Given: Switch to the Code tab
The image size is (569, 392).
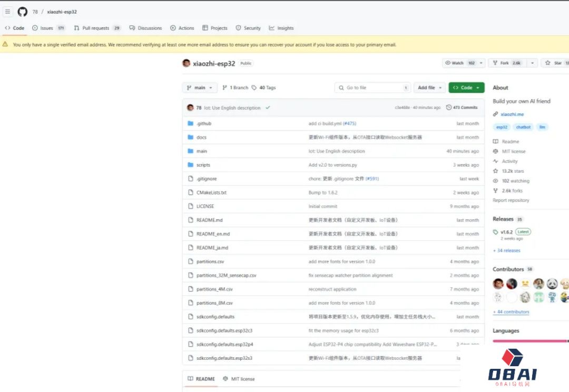Looking at the screenshot, I should 15,28.
